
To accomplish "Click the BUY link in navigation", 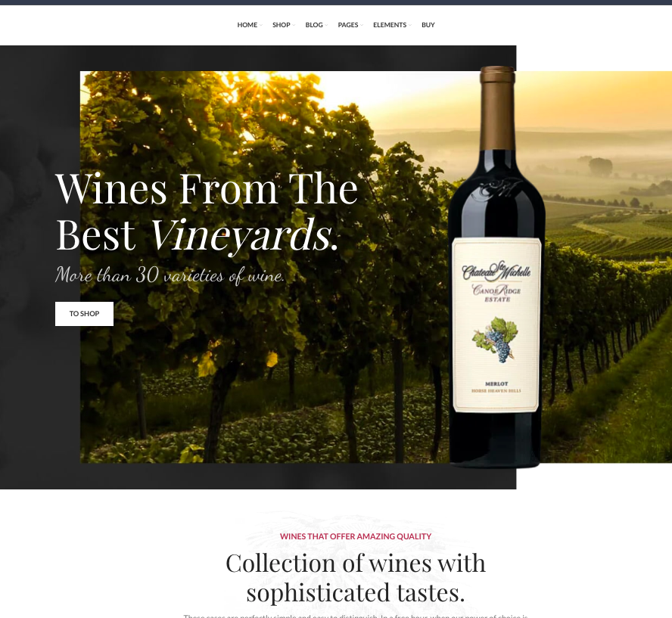I will point(428,25).
